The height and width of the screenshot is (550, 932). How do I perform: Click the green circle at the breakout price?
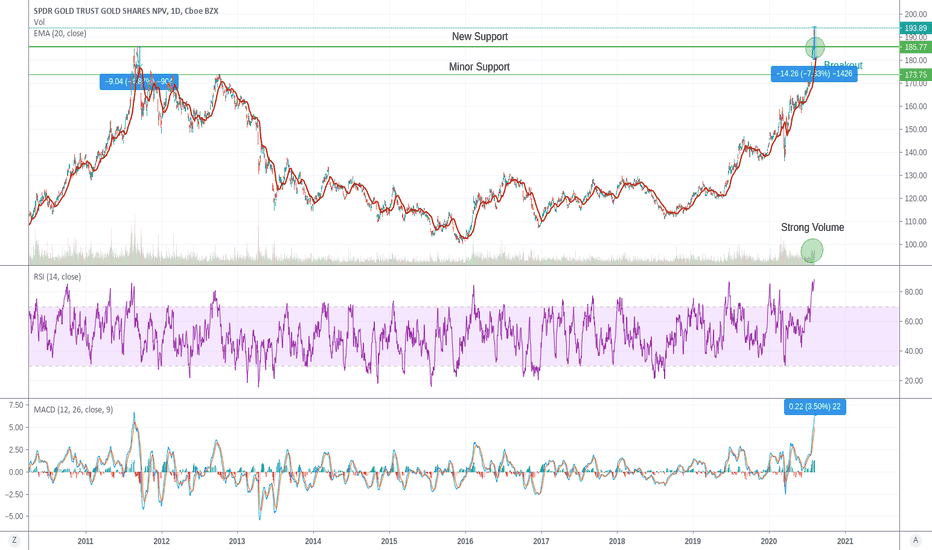pos(815,48)
